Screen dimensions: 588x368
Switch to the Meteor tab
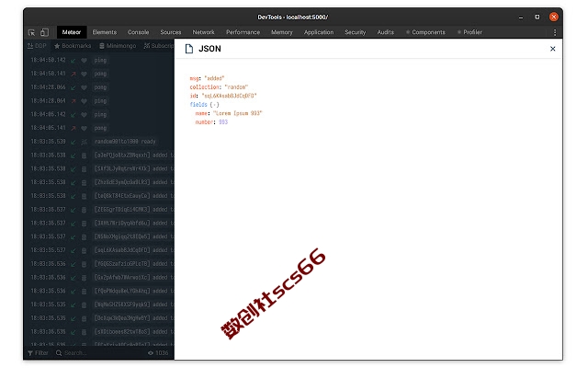coord(72,32)
